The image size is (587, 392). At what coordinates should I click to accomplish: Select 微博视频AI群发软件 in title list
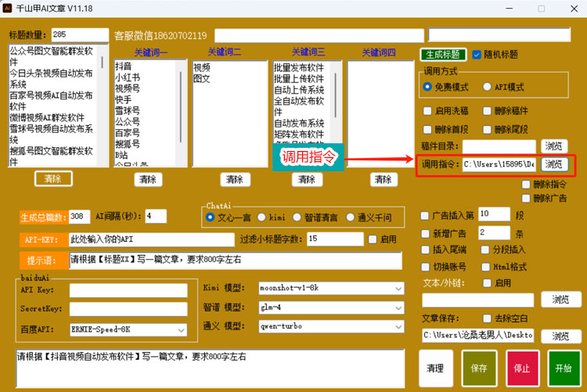click(47, 117)
